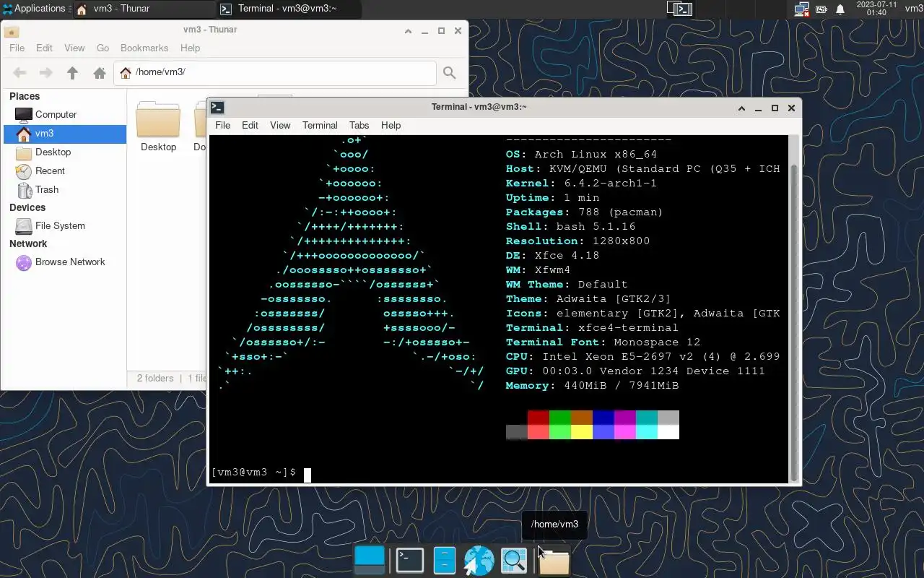Open Thunar Edit menu
The image size is (924, 578).
point(44,48)
